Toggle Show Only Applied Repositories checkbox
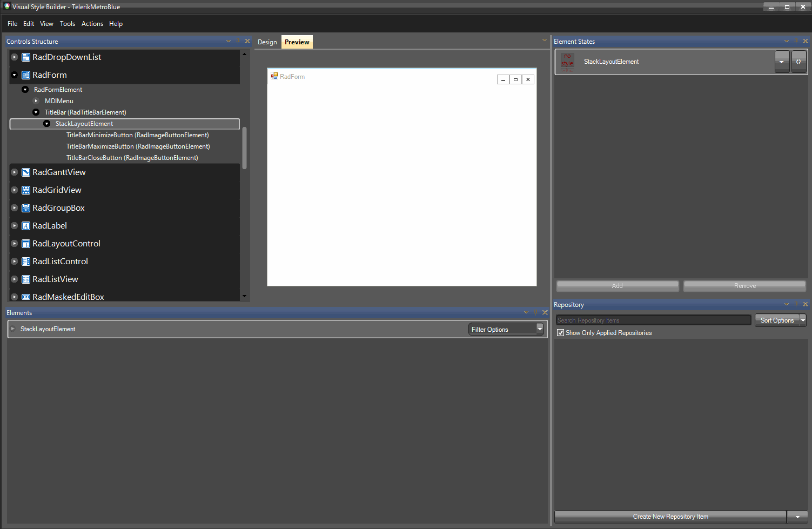Viewport: 812px width, 529px height. tap(560, 333)
